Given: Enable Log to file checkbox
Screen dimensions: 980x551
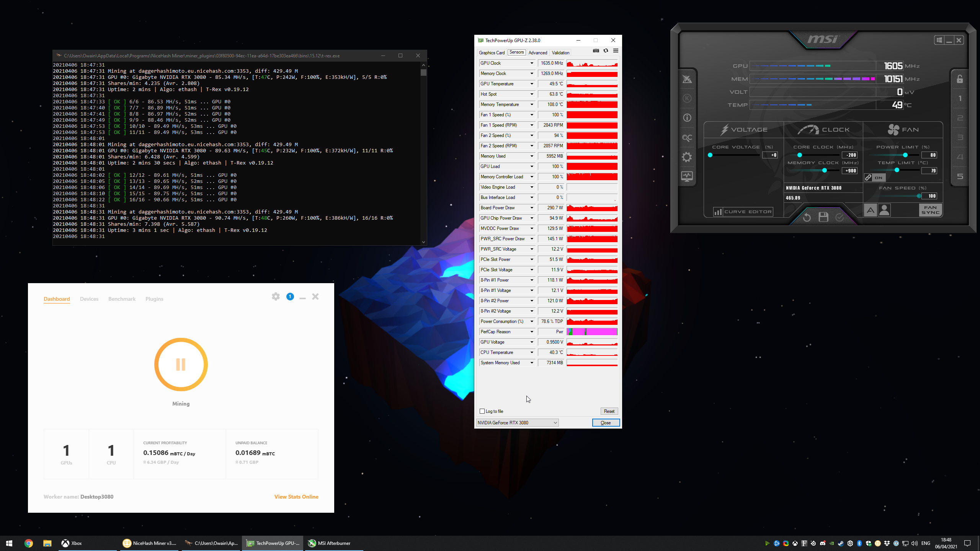Looking at the screenshot, I should coord(482,411).
